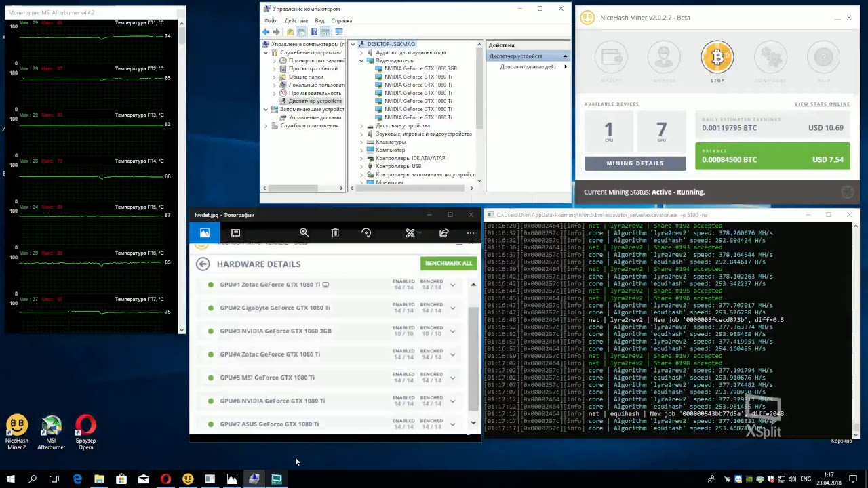Click the ENG language indicator in tray

tap(806, 479)
